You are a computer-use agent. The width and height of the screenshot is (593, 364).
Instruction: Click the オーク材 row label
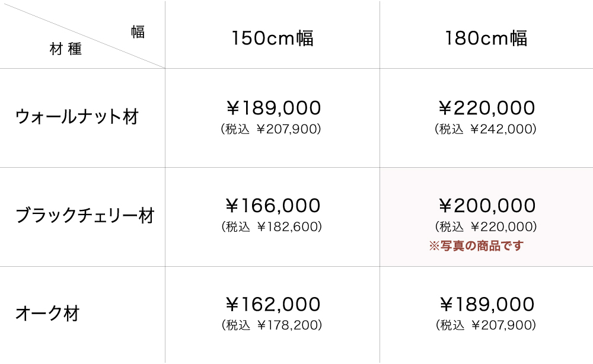[47, 313]
